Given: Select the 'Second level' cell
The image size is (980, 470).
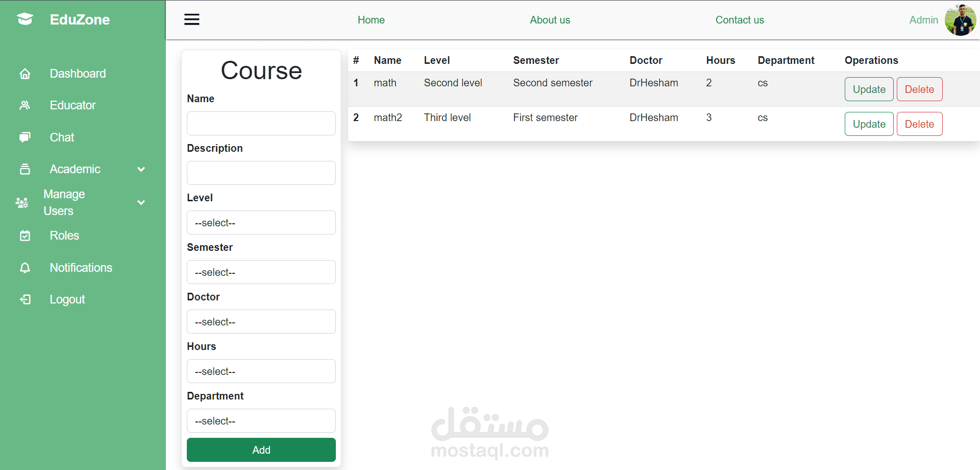Looking at the screenshot, I should click(x=453, y=83).
